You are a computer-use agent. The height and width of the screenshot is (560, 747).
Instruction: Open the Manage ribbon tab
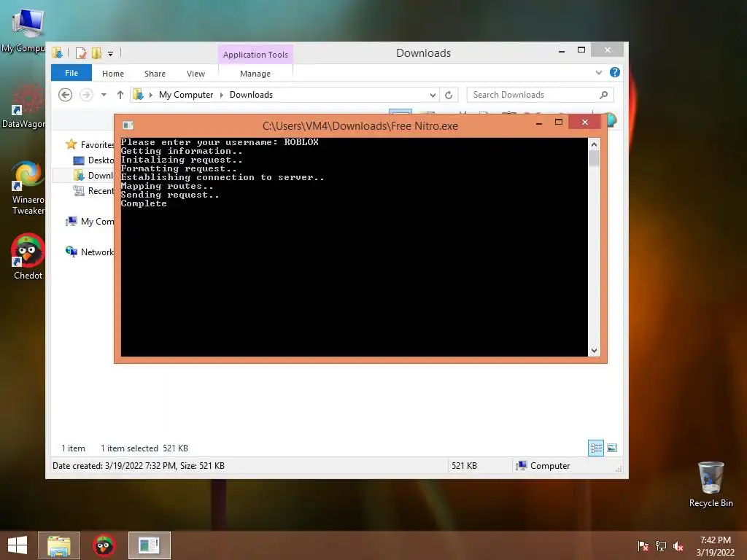[255, 74]
